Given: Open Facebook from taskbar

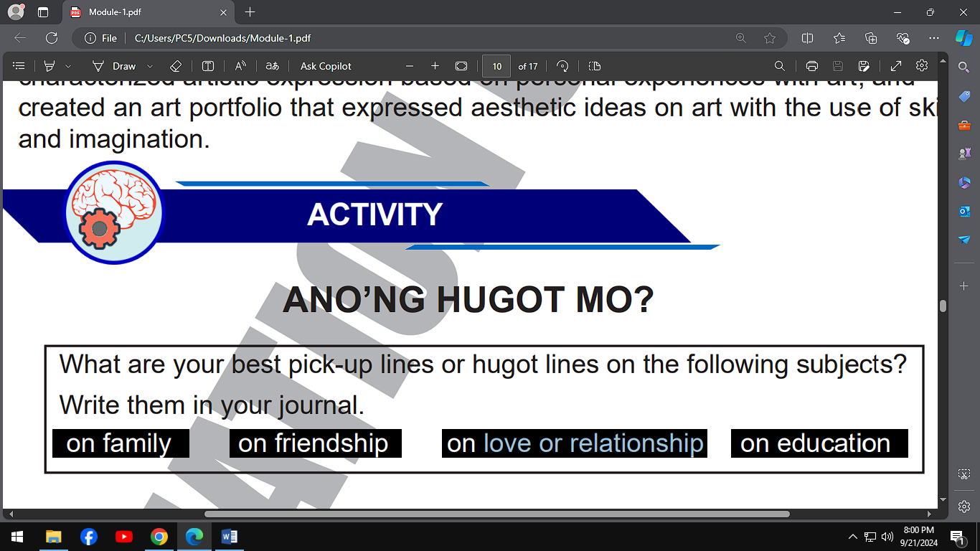Looking at the screenshot, I should [88, 537].
